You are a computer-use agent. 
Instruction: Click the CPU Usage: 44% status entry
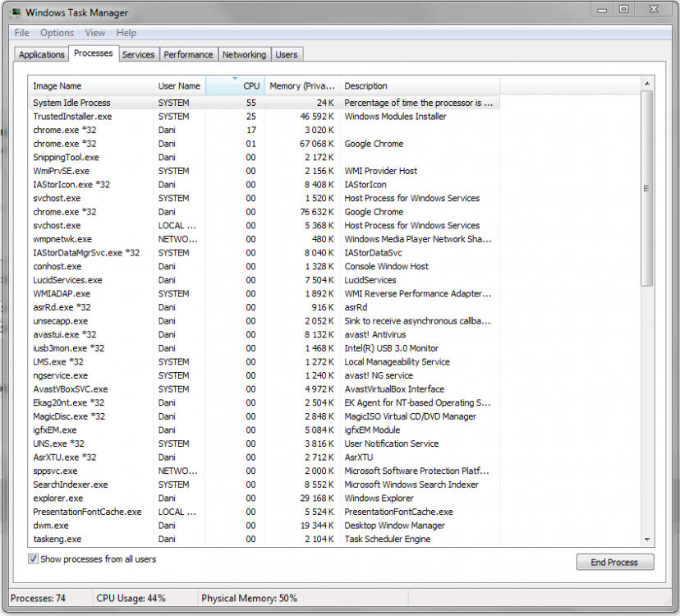click(x=131, y=598)
